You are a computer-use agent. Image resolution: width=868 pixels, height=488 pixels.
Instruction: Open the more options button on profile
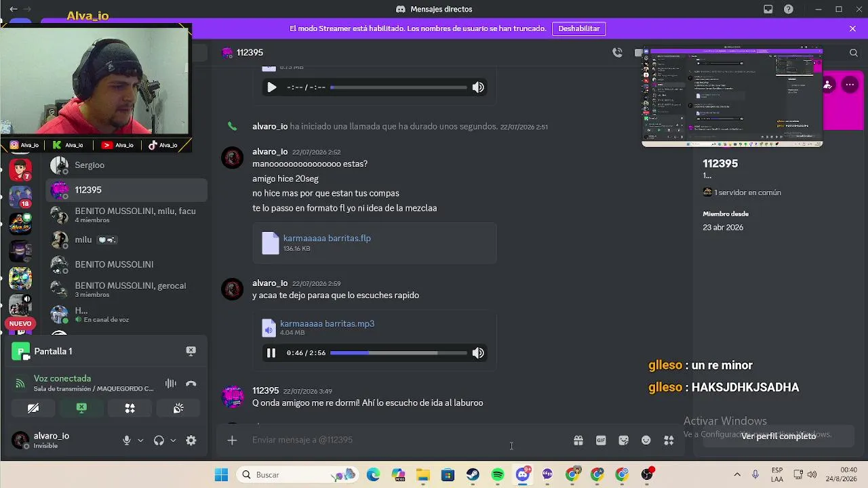click(850, 85)
